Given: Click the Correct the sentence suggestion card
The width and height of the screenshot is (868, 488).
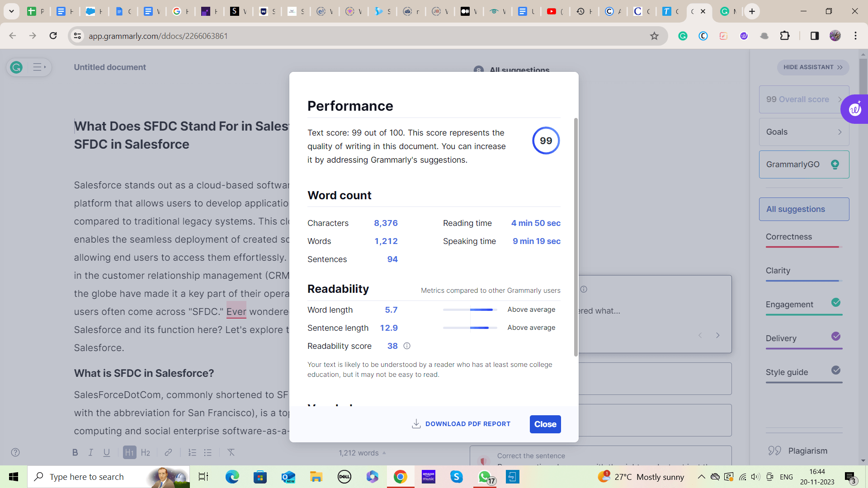Looking at the screenshot, I should (x=600, y=455).
